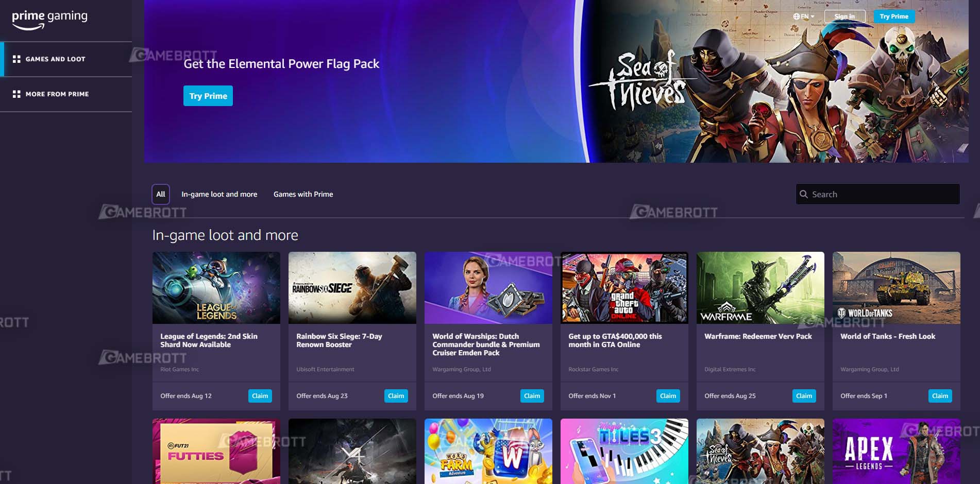Click 'In-game loot and more' section heading
The width and height of the screenshot is (980, 484).
225,235
